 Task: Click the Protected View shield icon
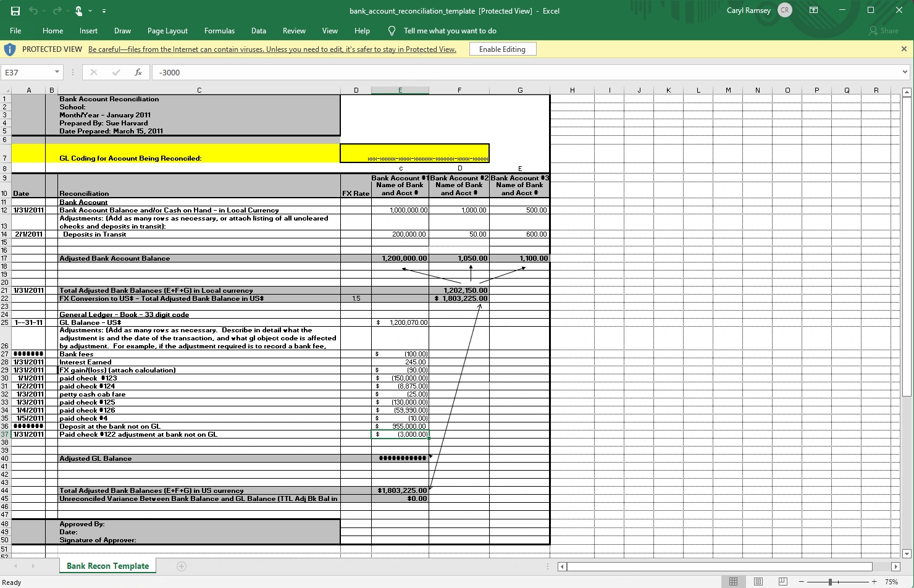[x=10, y=49]
